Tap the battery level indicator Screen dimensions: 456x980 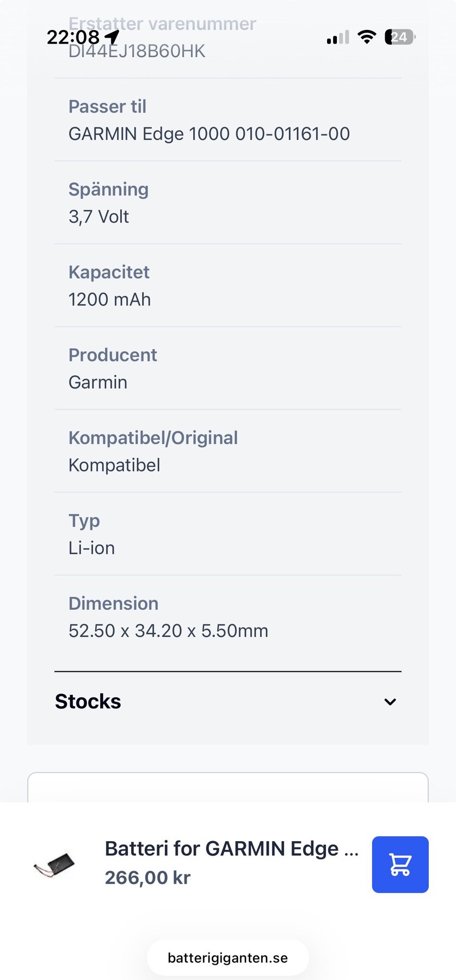point(399,37)
